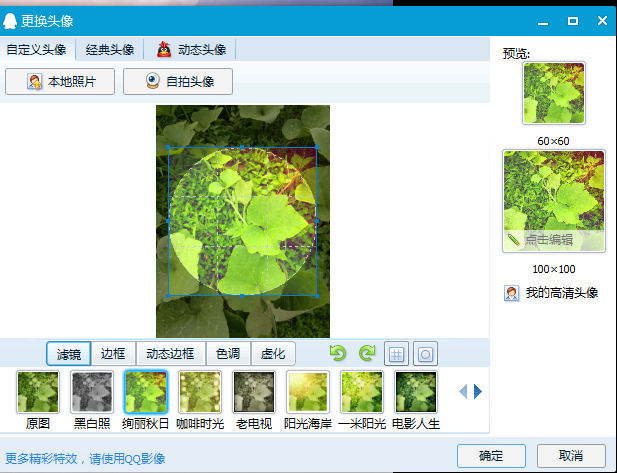Screen dimensions: 617x473
Task: Click the bottom-right crop handle
Action: (x=317, y=296)
